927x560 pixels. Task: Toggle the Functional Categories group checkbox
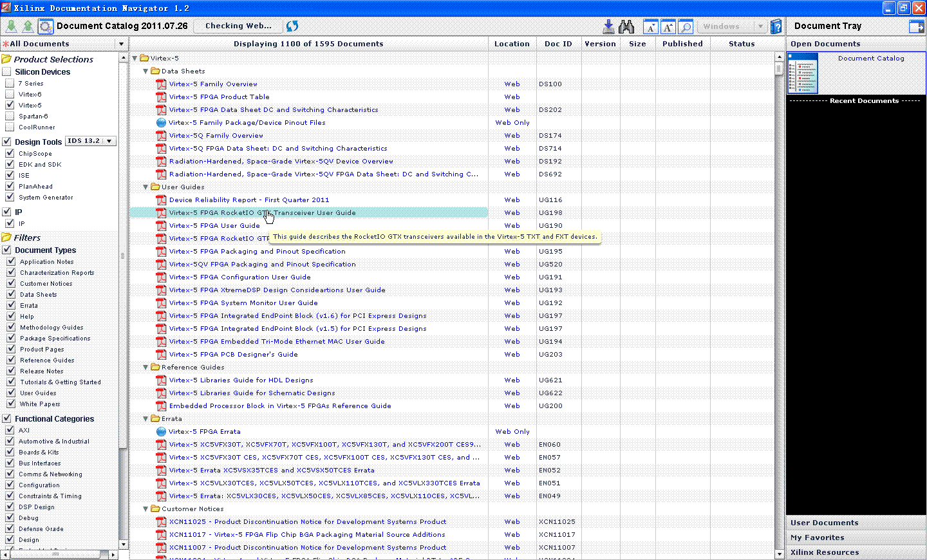(7, 418)
